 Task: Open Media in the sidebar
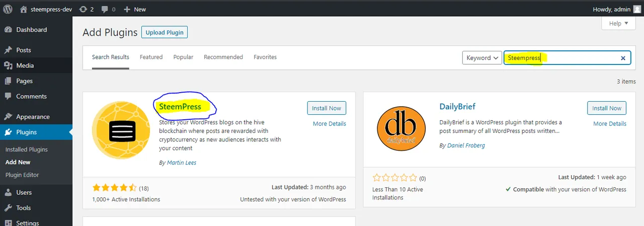pos(36,65)
